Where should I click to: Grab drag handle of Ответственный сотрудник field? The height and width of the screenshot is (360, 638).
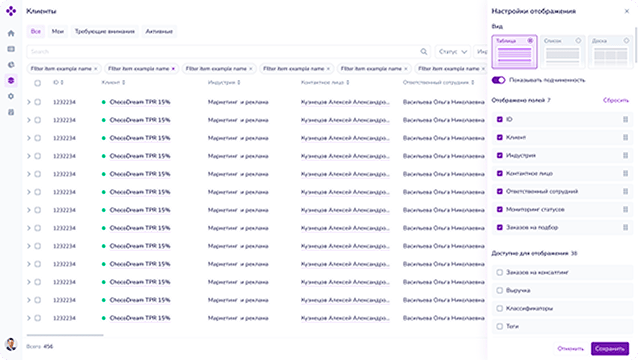(x=625, y=192)
